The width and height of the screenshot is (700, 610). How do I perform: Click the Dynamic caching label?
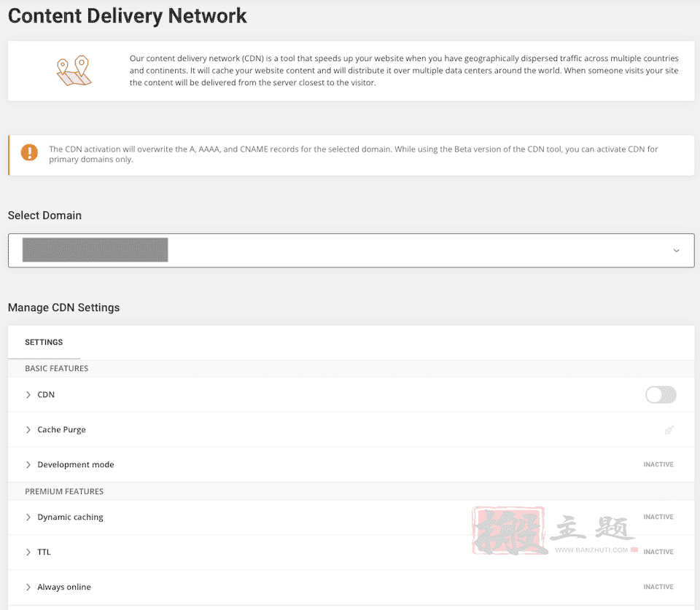pos(70,517)
